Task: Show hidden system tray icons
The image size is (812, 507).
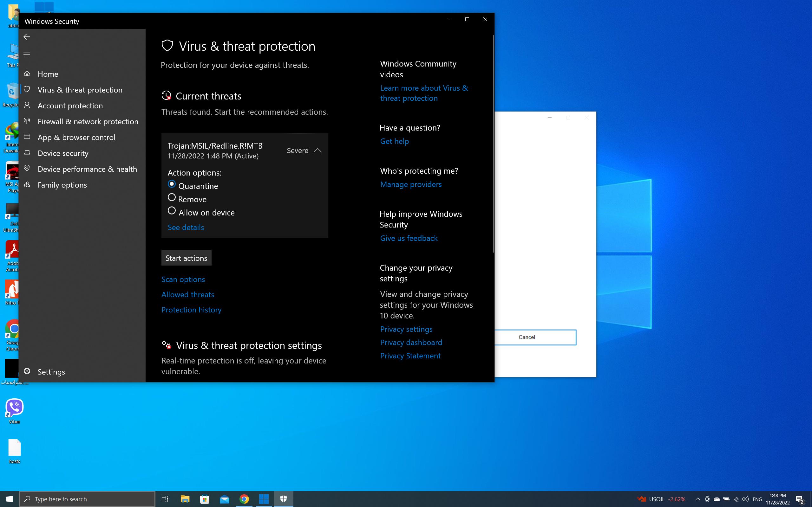Action: [x=697, y=499]
